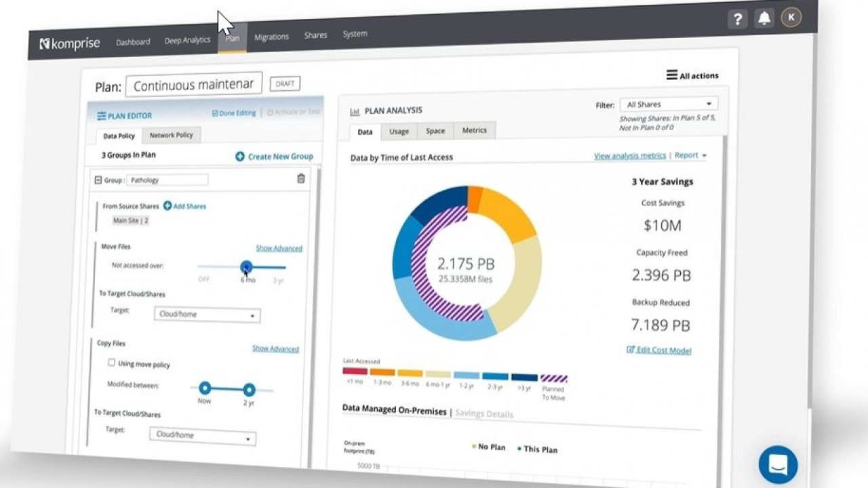Click the help question mark icon
868x488 pixels.
pyautogui.click(x=738, y=19)
